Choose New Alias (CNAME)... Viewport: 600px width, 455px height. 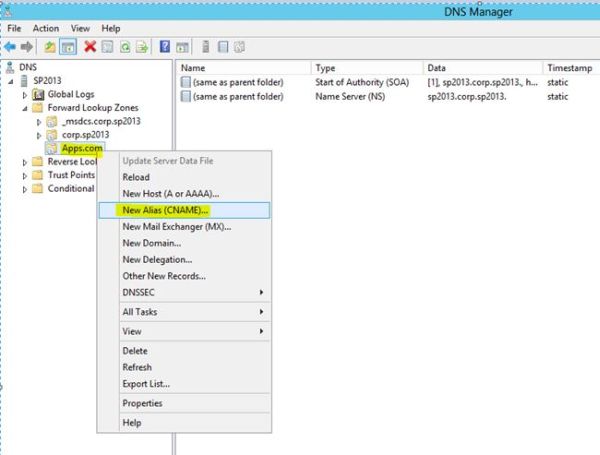184,210
